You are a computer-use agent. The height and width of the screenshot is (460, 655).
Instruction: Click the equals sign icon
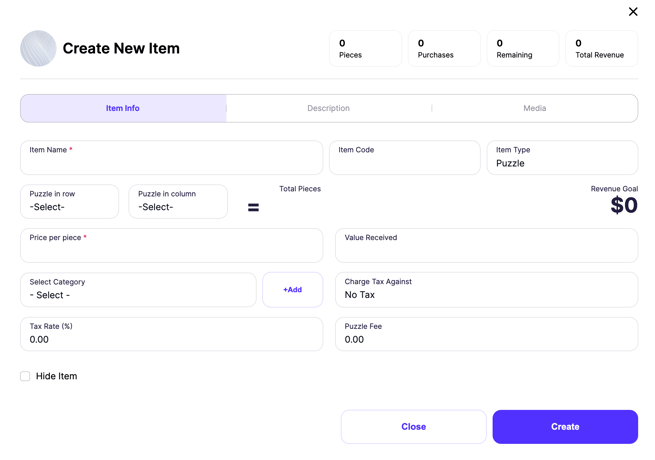tap(254, 207)
